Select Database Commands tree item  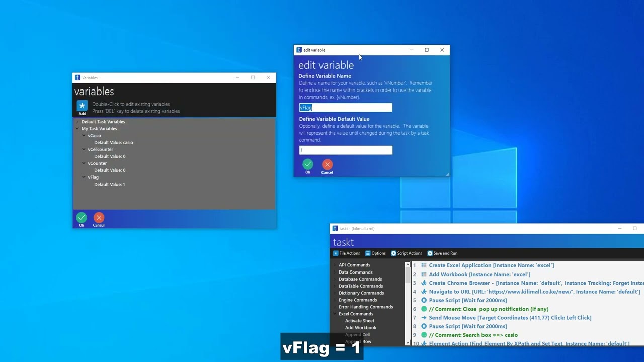point(360,279)
